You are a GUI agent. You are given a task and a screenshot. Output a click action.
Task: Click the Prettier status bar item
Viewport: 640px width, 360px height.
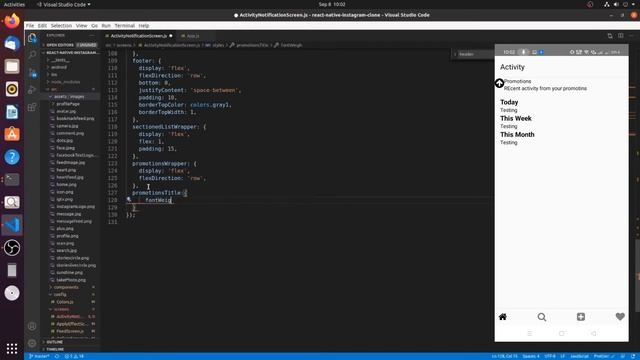coord(604,356)
